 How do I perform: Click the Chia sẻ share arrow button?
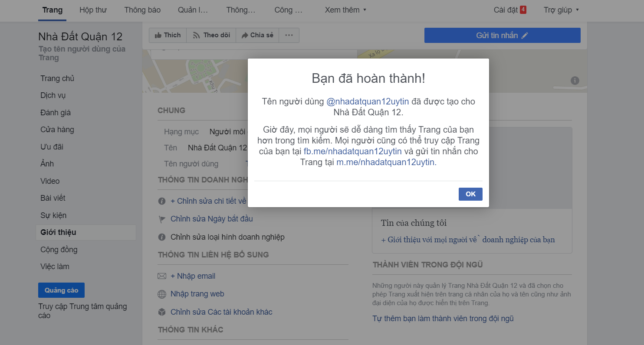point(257,36)
